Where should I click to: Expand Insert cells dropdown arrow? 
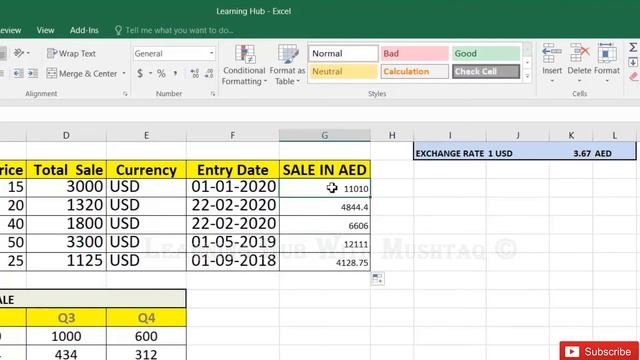552,81
